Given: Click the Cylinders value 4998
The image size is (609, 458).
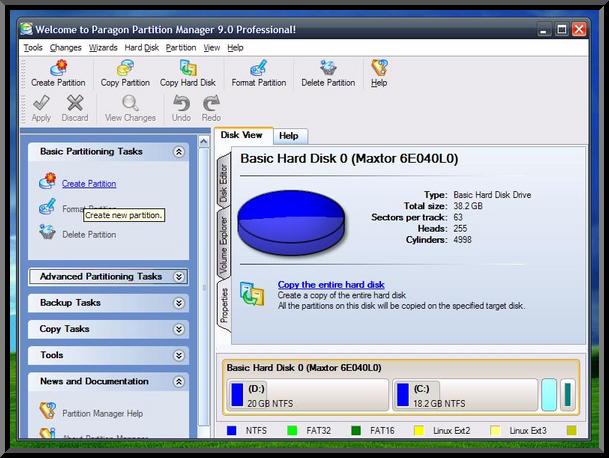Looking at the screenshot, I should click(x=462, y=240).
